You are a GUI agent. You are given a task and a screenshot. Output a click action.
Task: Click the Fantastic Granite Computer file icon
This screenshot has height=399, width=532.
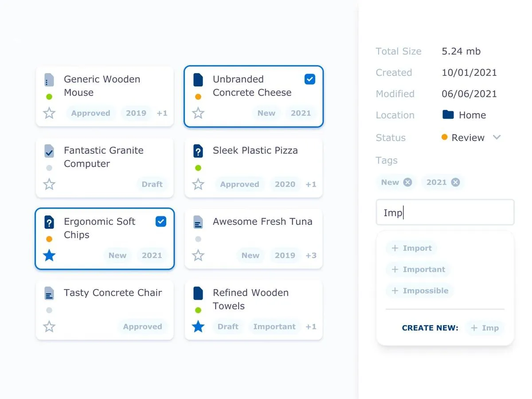(x=49, y=151)
